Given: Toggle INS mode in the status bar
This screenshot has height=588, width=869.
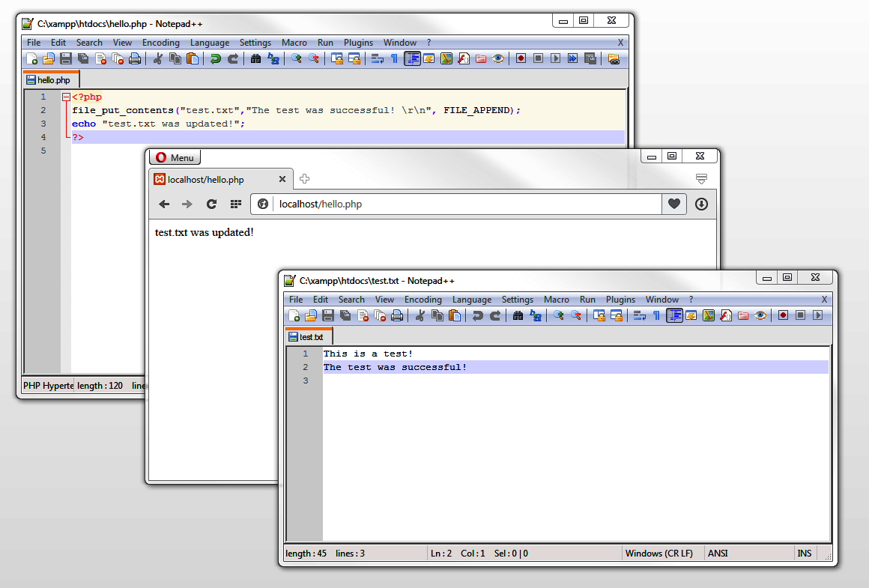Looking at the screenshot, I should tap(804, 553).
